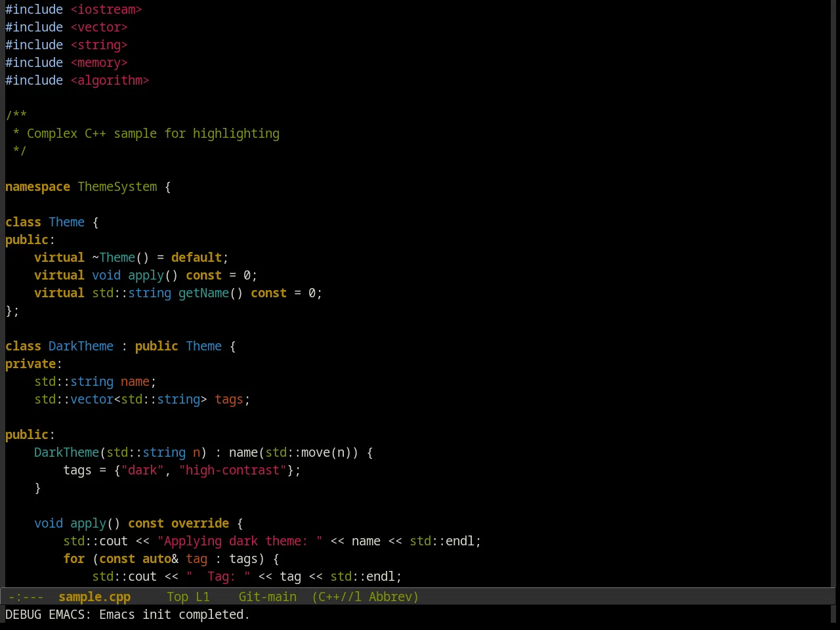Click the 'for' keyword in the loop
Viewport: 840px width, 630px height.
point(73,558)
